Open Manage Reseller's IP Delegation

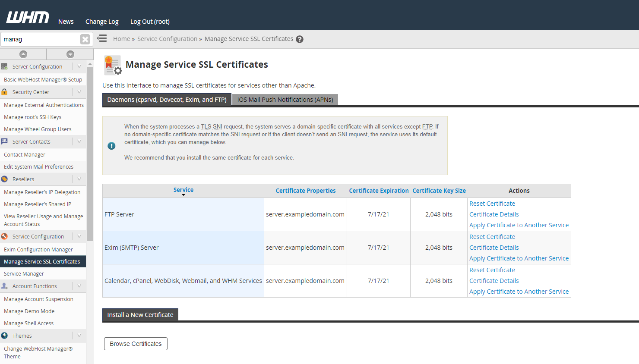(42, 192)
